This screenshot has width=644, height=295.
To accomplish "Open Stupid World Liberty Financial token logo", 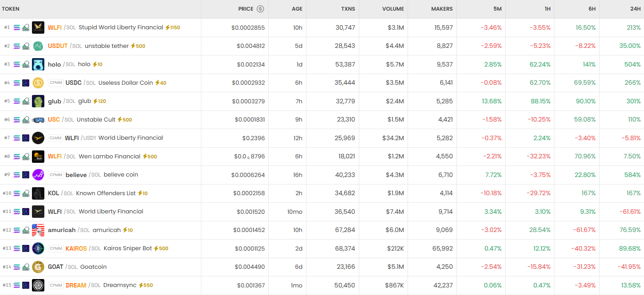I will pos(38,28).
